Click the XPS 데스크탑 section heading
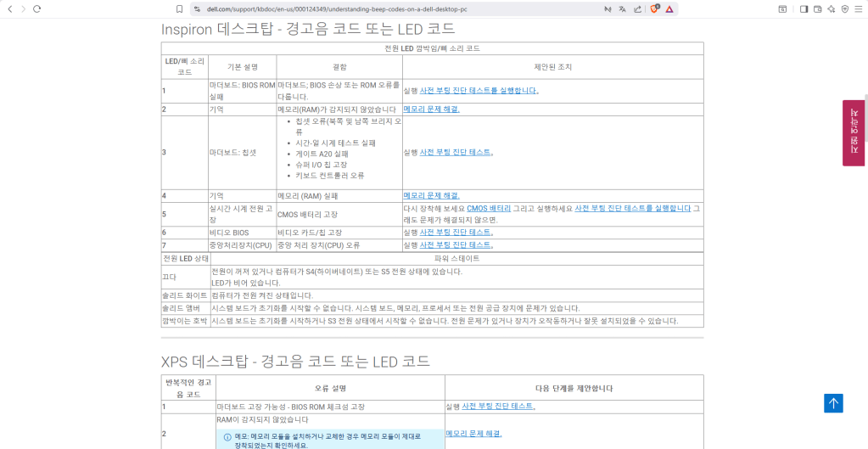 pyautogui.click(x=295, y=362)
